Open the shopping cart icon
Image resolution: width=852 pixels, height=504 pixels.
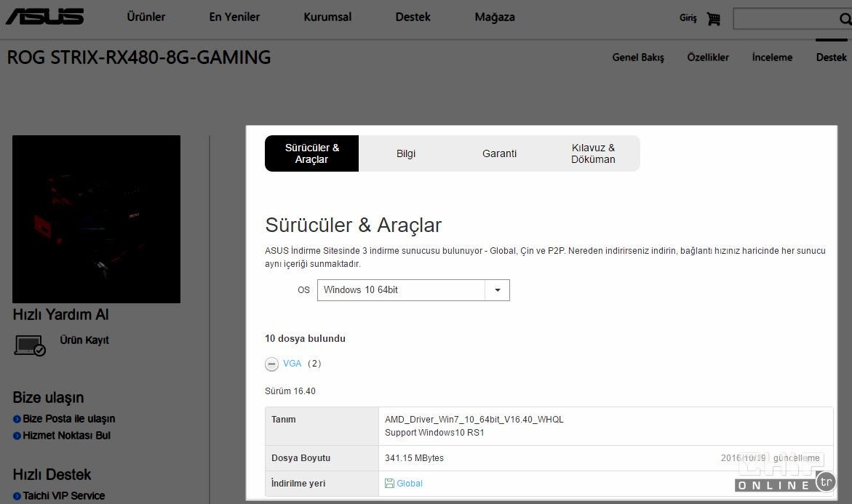coord(713,18)
